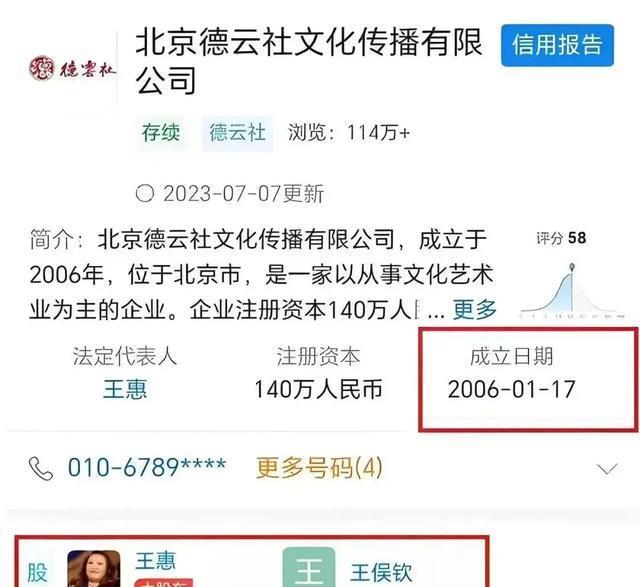
Task: Click the 2006-01-17 establishment date
Action: [511, 389]
